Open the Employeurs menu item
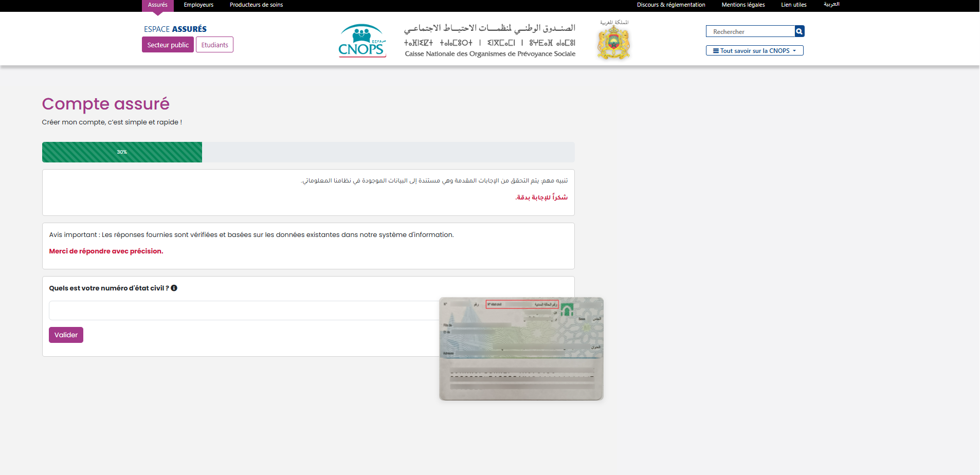Image resolution: width=980 pixels, height=475 pixels. pos(198,5)
